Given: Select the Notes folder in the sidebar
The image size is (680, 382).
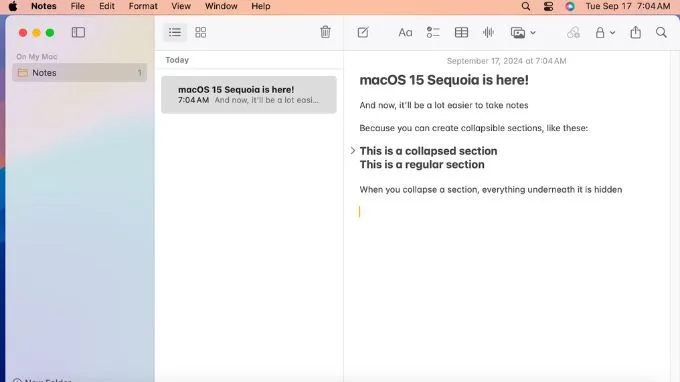Looking at the screenshot, I should pos(80,73).
